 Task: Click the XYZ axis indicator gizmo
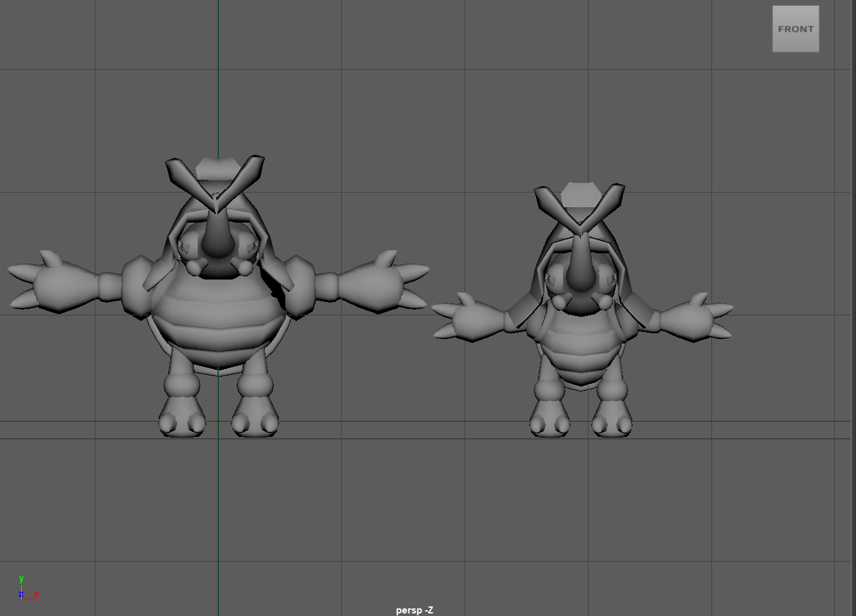[28, 588]
